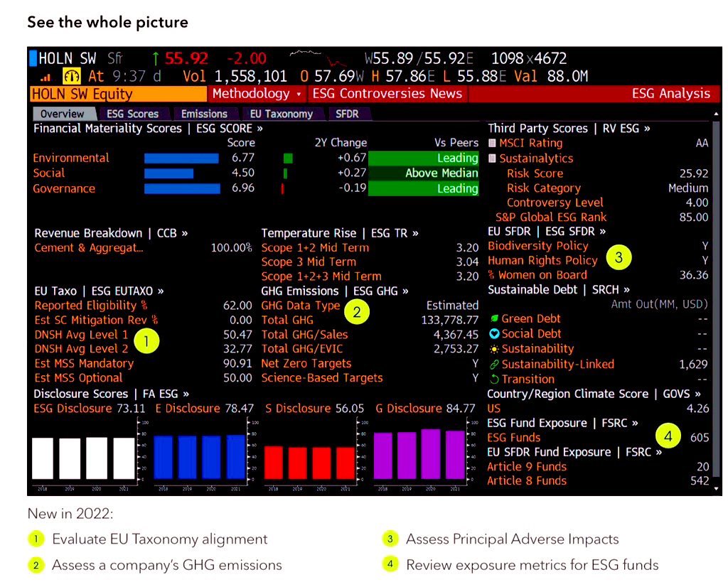
Task: Click the 'Article 8 Funds' label
Action: coord(527,480)
